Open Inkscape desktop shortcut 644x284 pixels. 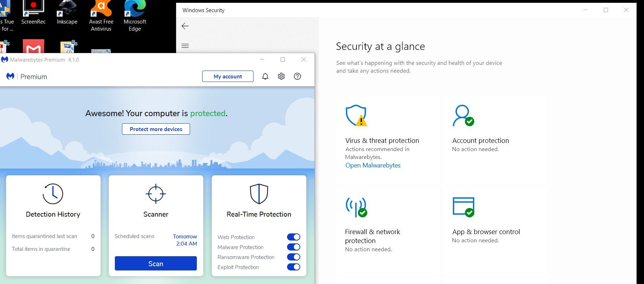pyautogui.click(x=67, y=12)
